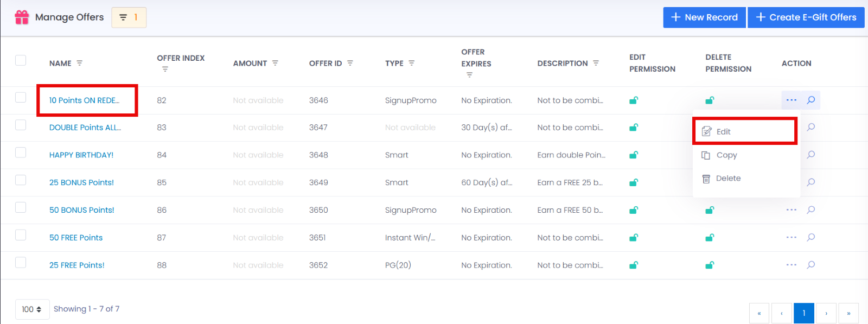Screen dimensions: 868x324
Task: Go to previous page with ‹ button
Action: (782, 313)
